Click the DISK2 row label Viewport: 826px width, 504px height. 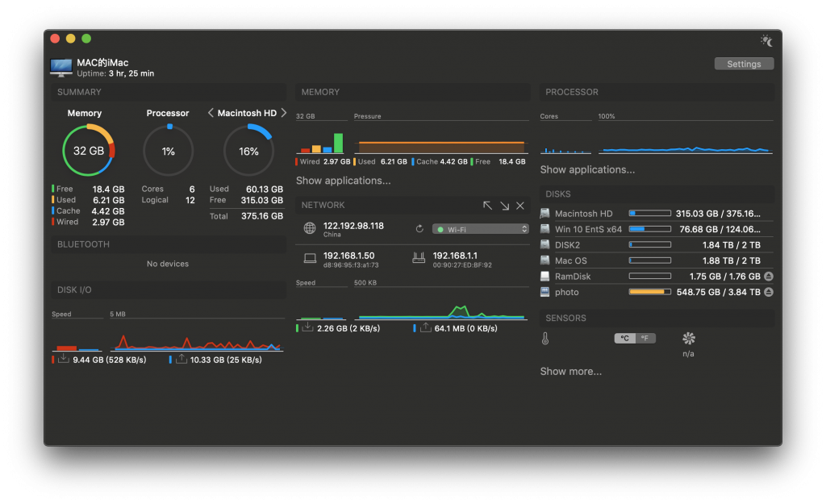click(567, 245)
